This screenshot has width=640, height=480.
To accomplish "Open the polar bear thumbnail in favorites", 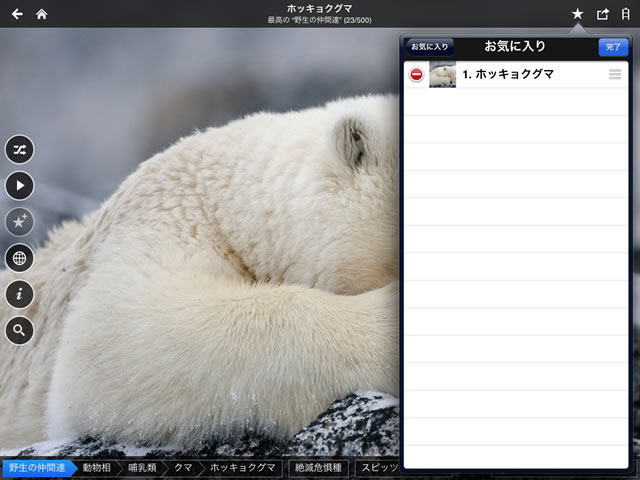I will click(442, 74).
